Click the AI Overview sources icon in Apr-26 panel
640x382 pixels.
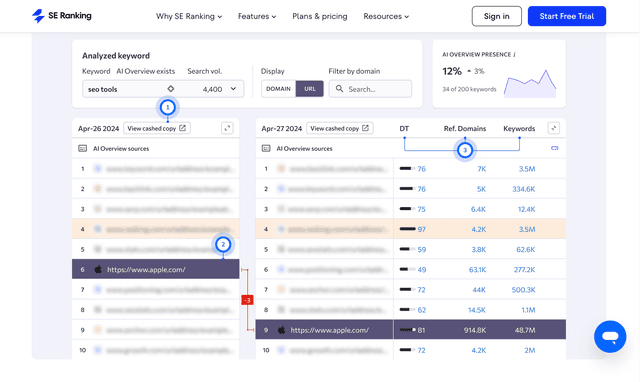coord(82,149)
